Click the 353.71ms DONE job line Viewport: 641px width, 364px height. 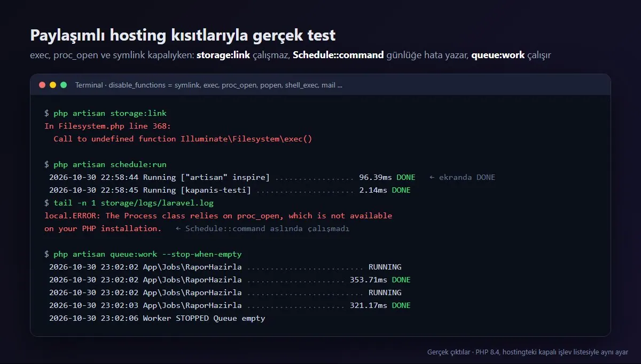click(x=230, y=280)
